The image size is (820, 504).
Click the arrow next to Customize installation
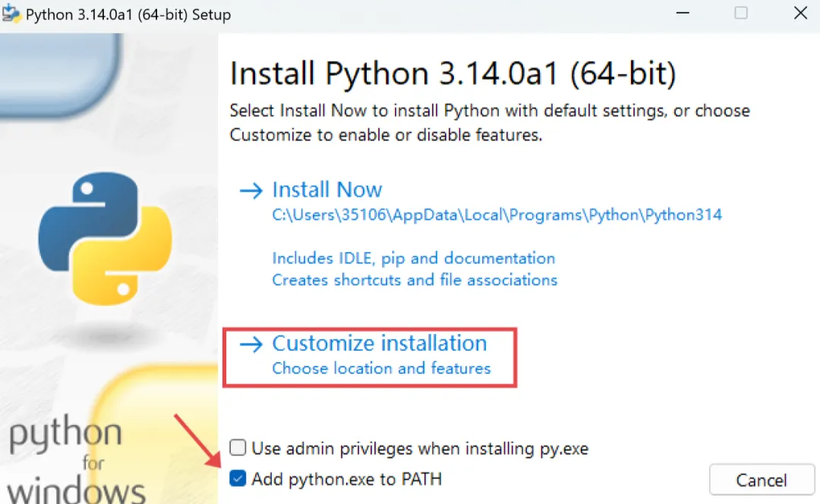pyautogui.click(x=251, y=344)
